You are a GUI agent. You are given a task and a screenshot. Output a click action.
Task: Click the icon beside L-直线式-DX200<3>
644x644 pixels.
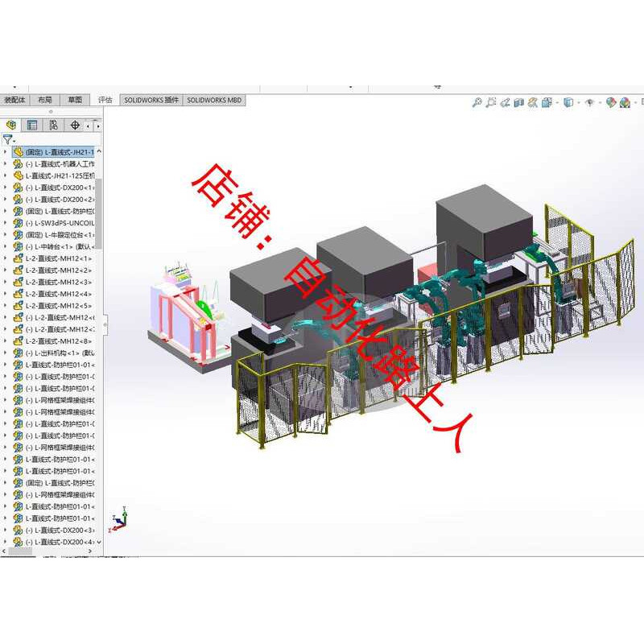click(x=18, y=530)
